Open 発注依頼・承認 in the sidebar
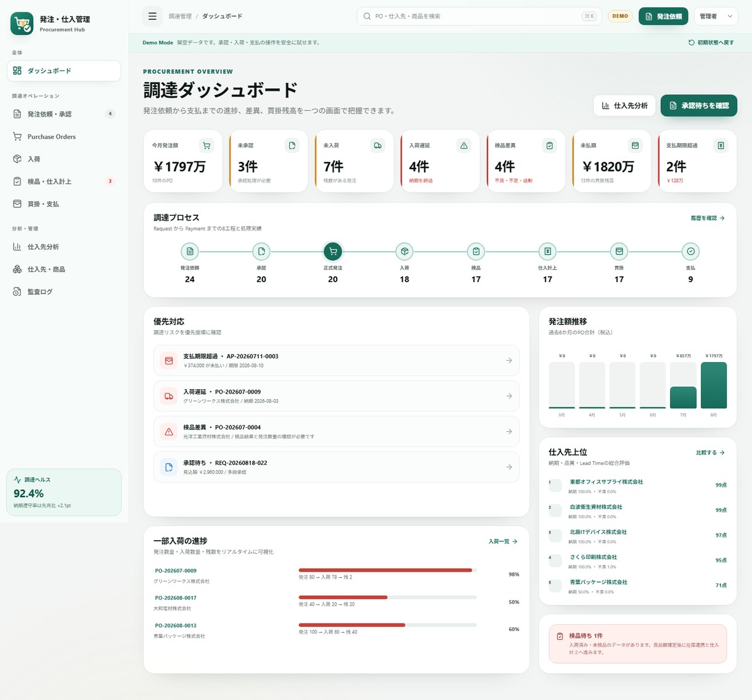The width and height of the screenshot is (752, 700). click(x=64, y=114)
